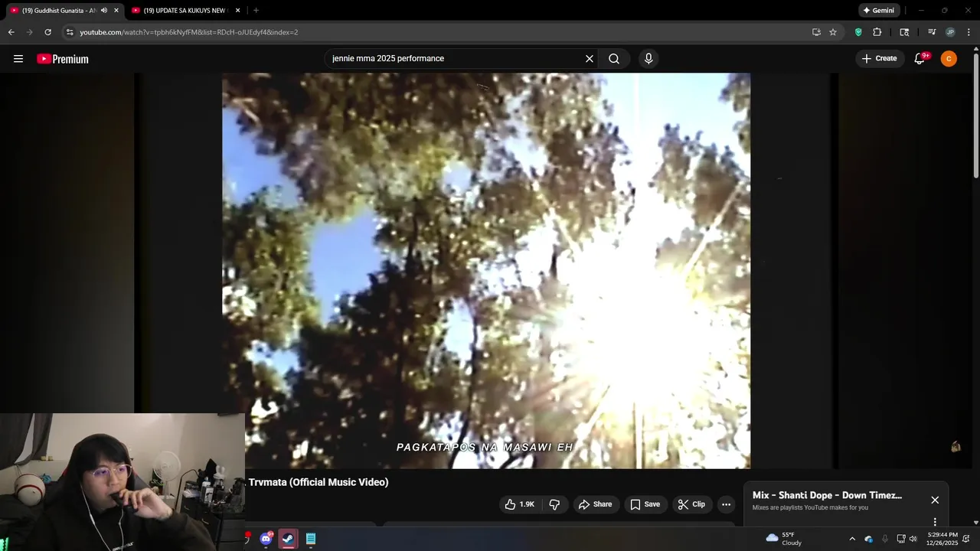Close the Mix playlist panel
The width and height of the screenshot is (980, 551).
pyautogui.click(x=935, y=500)
